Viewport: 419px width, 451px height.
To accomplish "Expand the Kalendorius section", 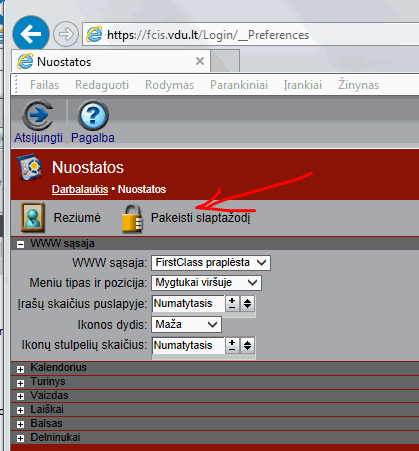I will click(20, 369).
